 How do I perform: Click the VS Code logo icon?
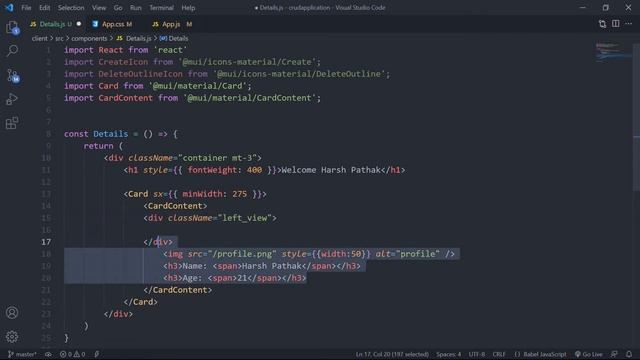pos(9,7)
